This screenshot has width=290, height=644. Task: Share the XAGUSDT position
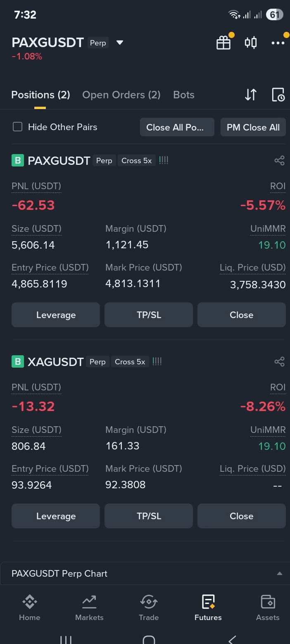280,362
